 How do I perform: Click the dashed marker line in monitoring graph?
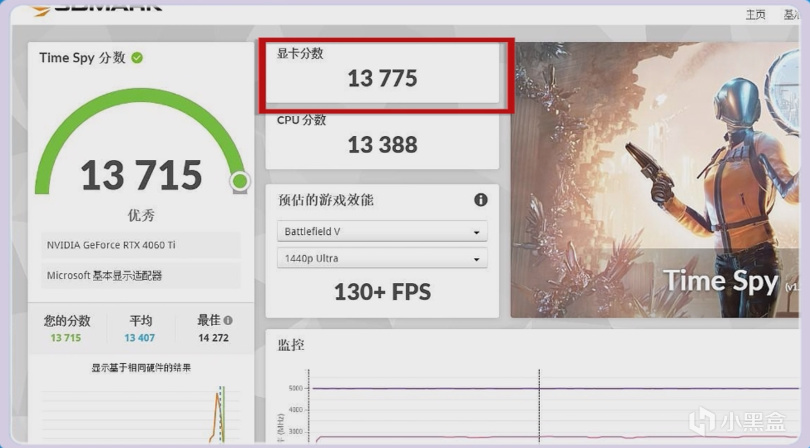coord(539,406)
